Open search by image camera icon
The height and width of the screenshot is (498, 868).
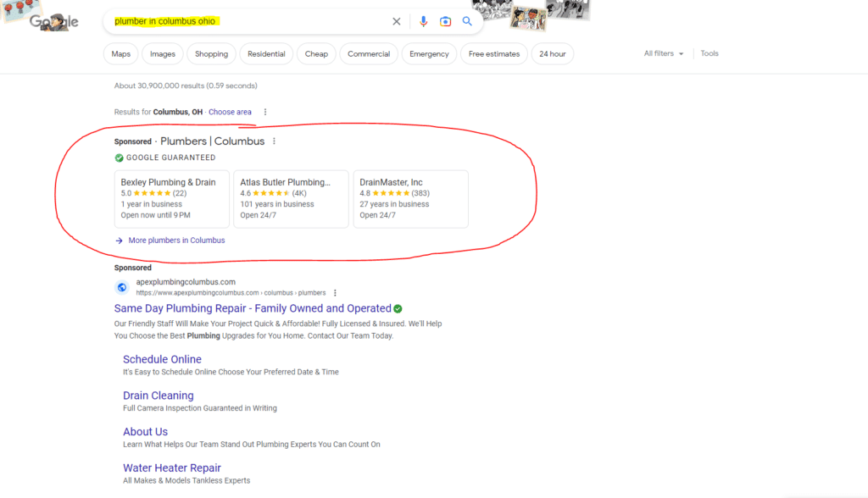[x=445, y=21]
